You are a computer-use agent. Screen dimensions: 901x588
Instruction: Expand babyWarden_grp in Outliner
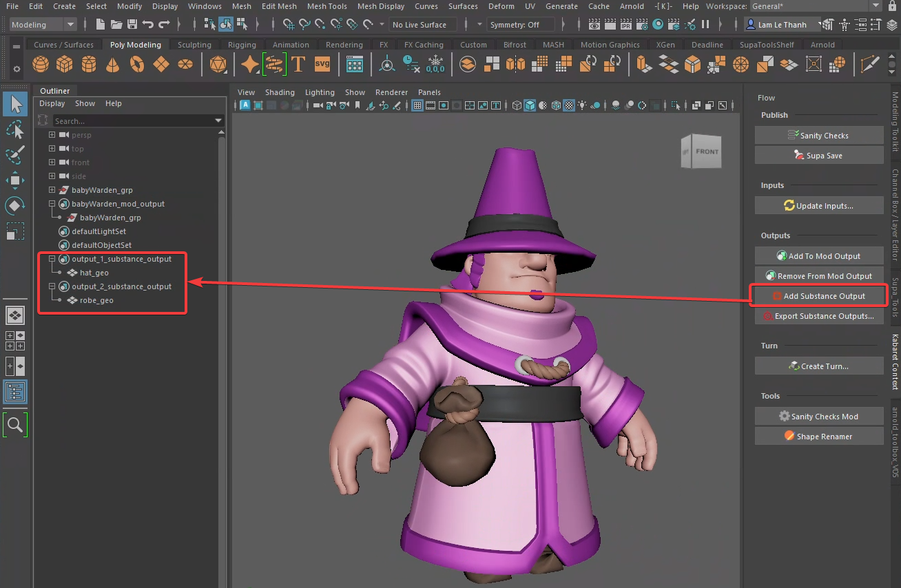click(x=52, y=190)
